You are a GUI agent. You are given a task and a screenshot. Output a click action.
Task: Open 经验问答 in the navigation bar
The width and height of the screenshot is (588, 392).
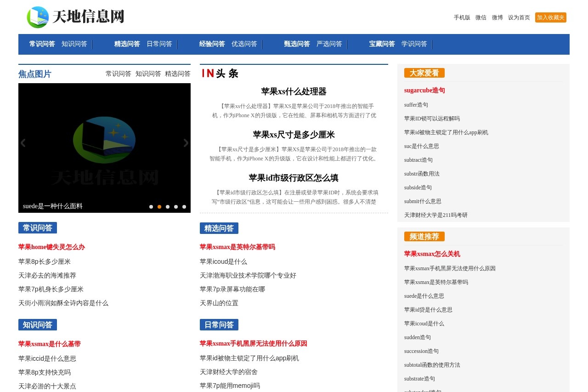click(x=212, y=44)
